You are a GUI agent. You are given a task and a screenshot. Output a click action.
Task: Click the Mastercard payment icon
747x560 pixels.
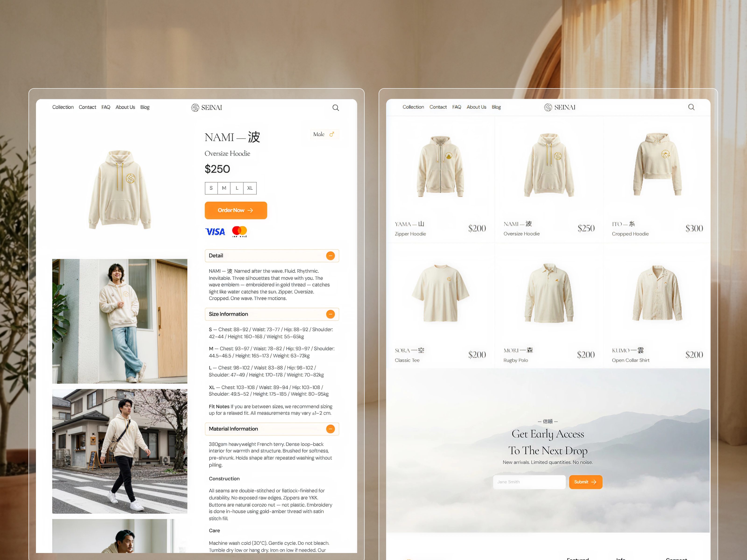coord(240,231)
